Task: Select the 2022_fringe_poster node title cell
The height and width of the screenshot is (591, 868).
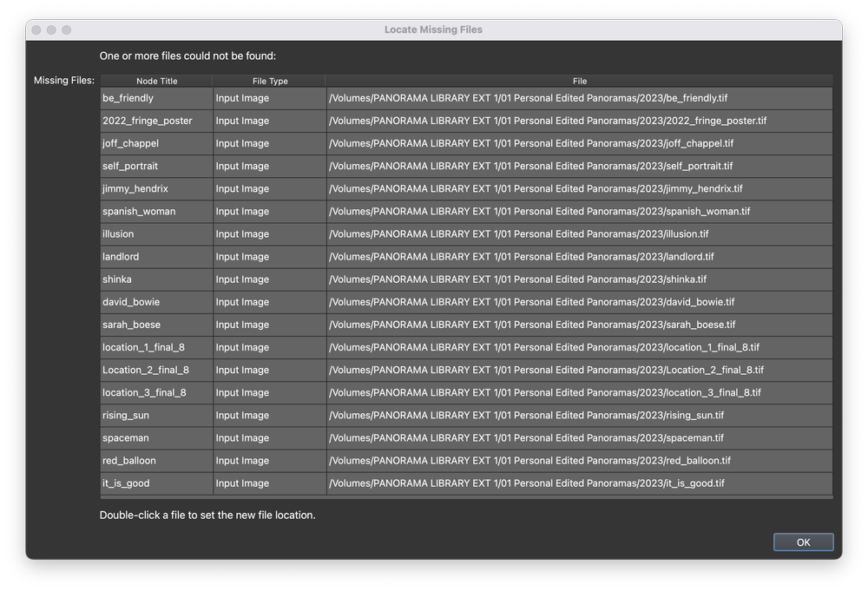Action: click(156, 121)
